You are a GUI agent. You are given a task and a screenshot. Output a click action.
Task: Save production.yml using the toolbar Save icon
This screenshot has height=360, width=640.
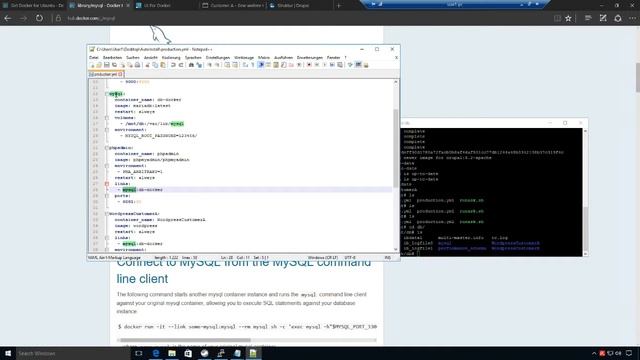106,65
